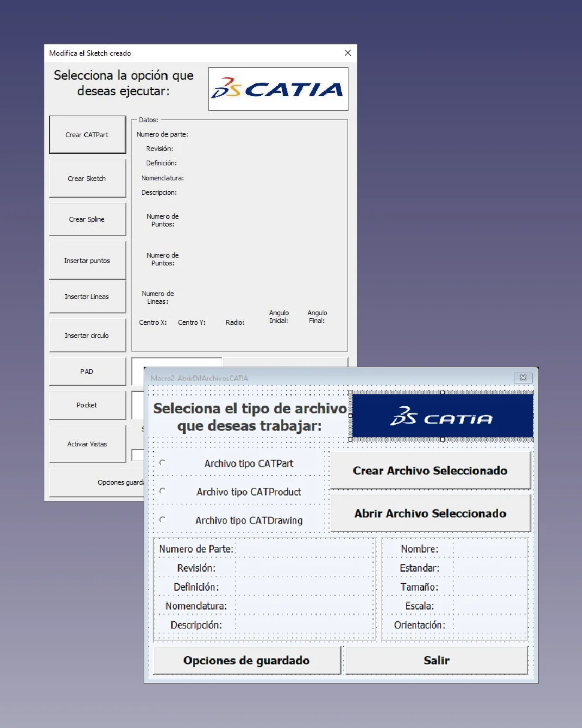This screenshot has height=728, width=582.
Task: Click the Insertar Lineas button
Action: tap(87, 297)
